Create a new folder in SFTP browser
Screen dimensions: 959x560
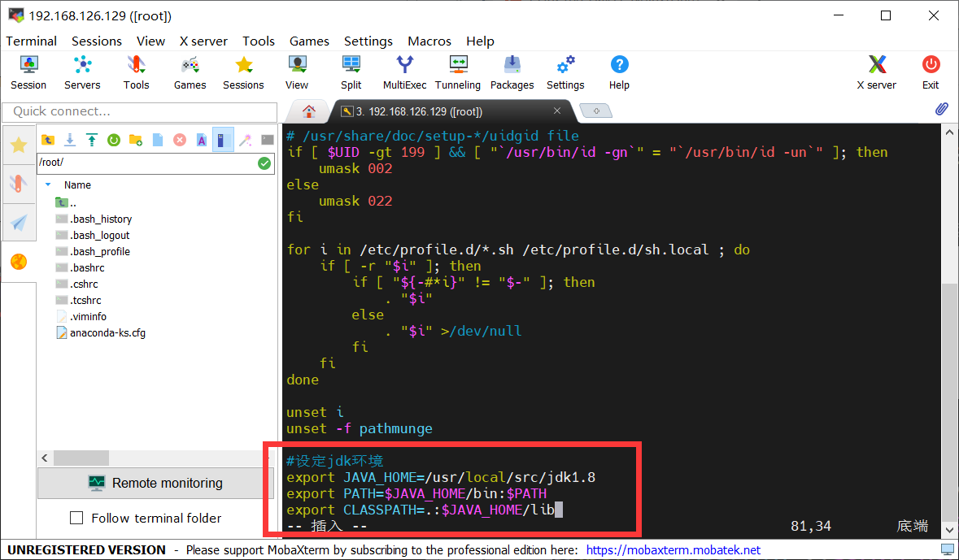click(x=136, y=140)
